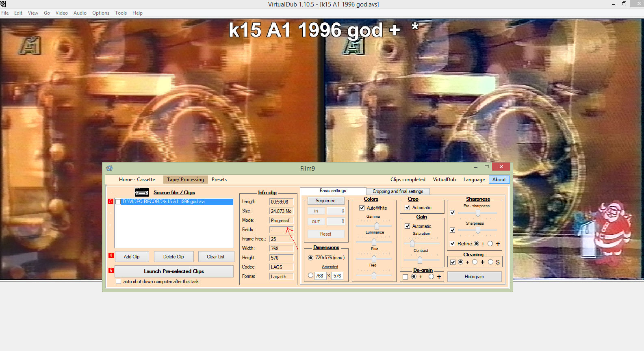Open the Audio menu

80,13
